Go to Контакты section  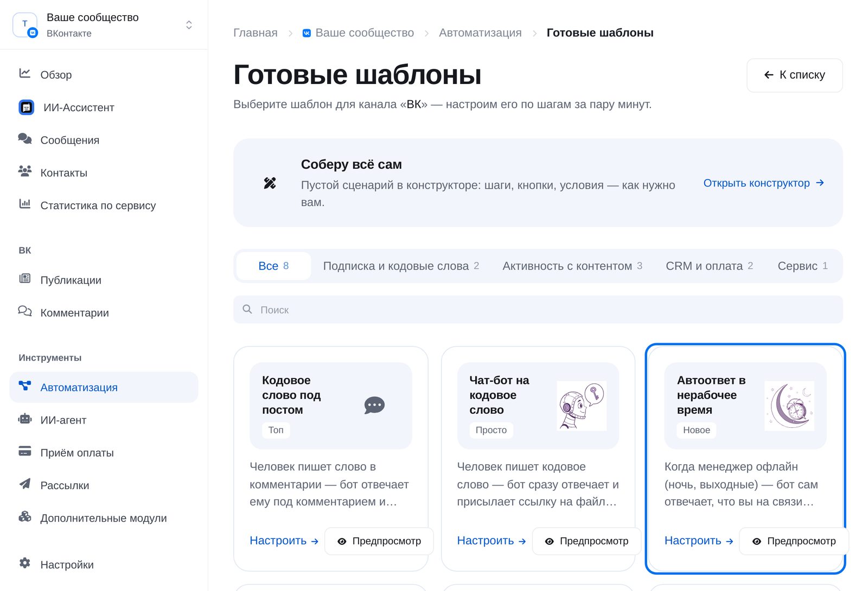(x=104, y=172)
